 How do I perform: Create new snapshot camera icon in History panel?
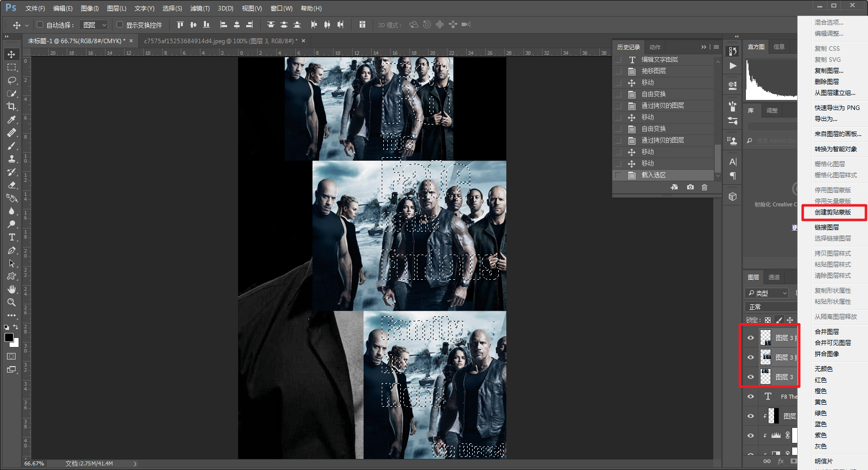coord(690,187)
